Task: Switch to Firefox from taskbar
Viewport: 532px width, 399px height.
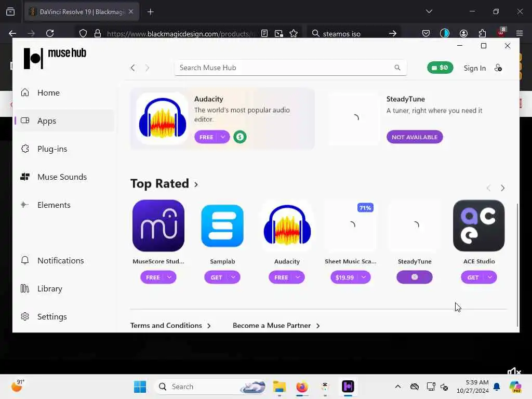Action: coord(302,387)
